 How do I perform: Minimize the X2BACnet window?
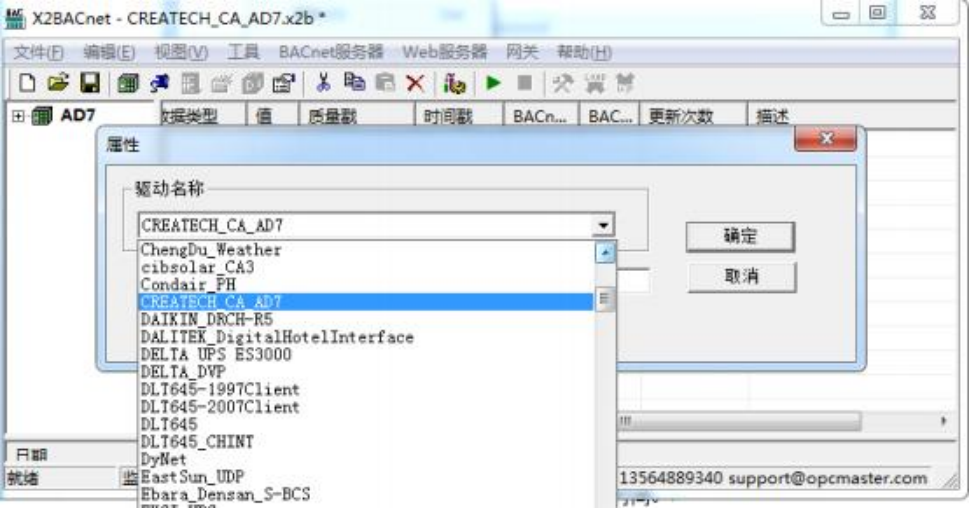point(841,13)
